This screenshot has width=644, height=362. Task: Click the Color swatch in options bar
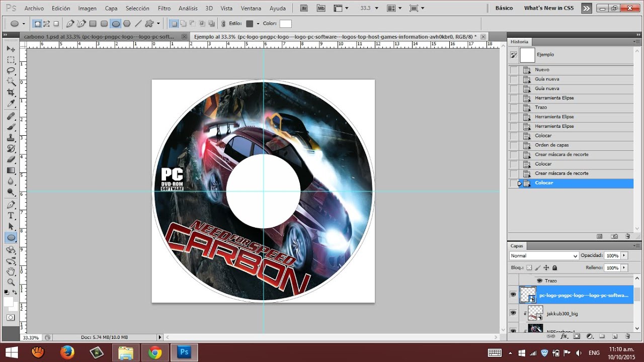click(285, 24)
